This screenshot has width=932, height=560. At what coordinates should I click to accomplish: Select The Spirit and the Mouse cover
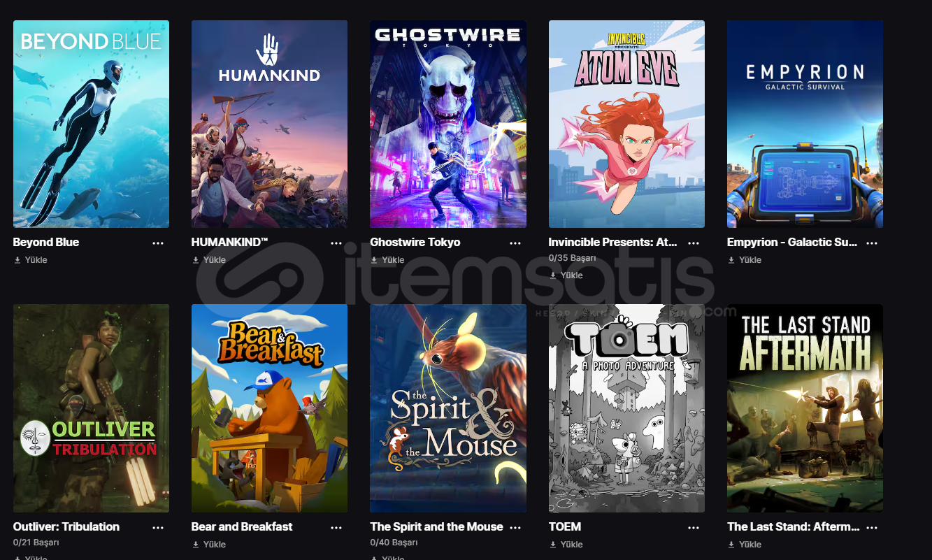pyautogui.click(x=448, y=408)
